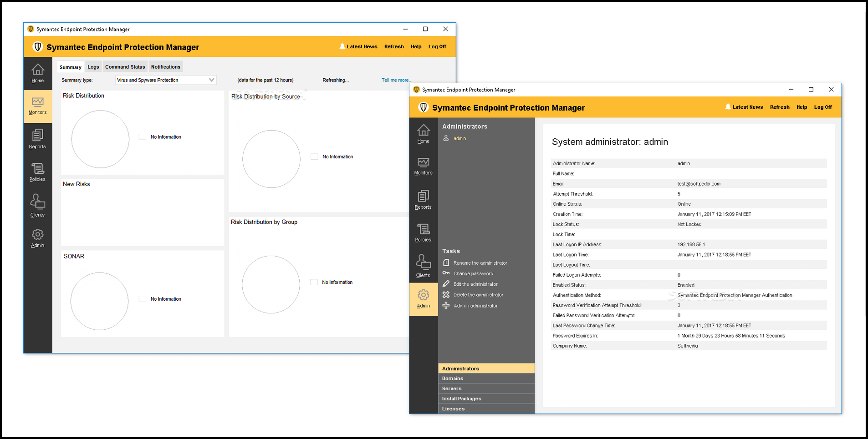
Task: Click the Risk Distribution by Source pie chart
Action: tap(271, 159)
